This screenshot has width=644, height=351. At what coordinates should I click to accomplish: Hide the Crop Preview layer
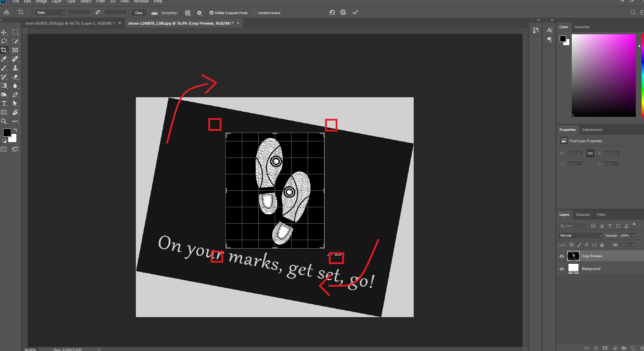pyautogui.click(x=562, y=256)
